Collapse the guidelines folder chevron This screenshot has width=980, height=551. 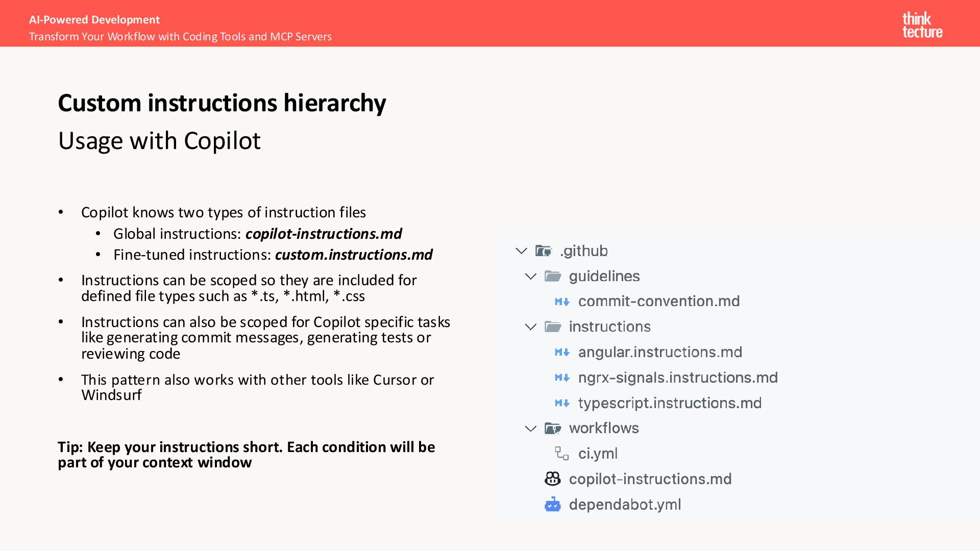(x=531, y=277)
